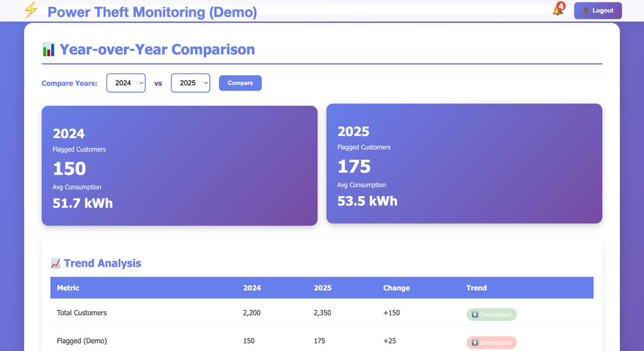Image resolution: width=644 pixels, height=351 pixels.
Task: Click the Power Theft Monitoring (Demo) title
Action: (152, 12)
